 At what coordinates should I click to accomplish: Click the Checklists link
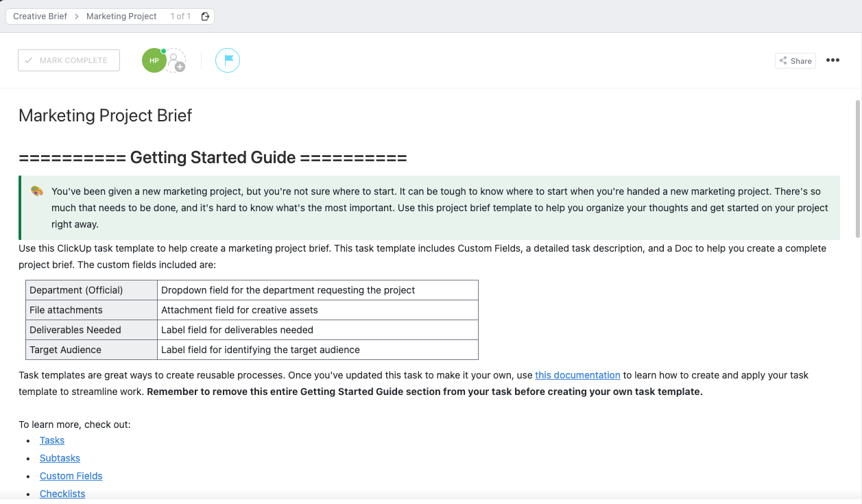pyautogui.click(x=62, y=494)
